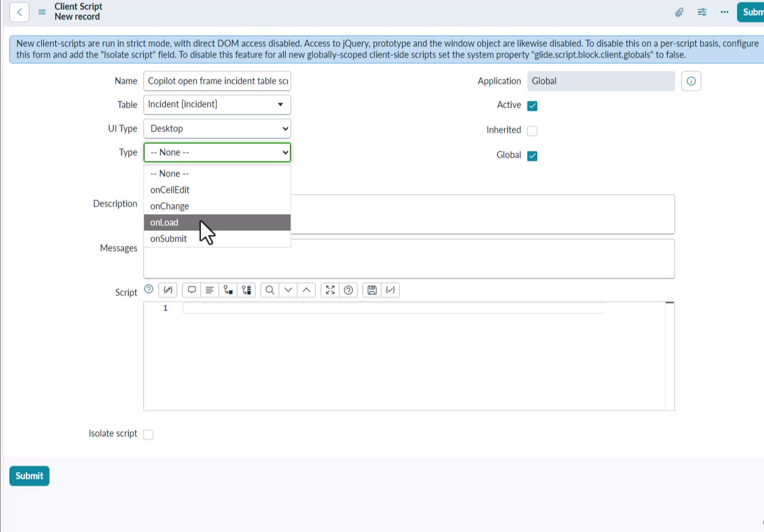
Task: Click the replace all icon
Action: pos(246,290)
